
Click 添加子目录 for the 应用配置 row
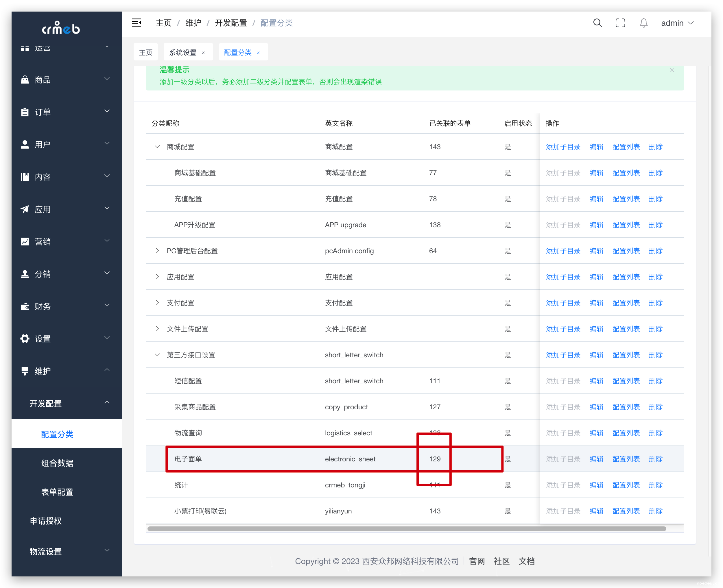pyautogui.click(x=563, y=277)
